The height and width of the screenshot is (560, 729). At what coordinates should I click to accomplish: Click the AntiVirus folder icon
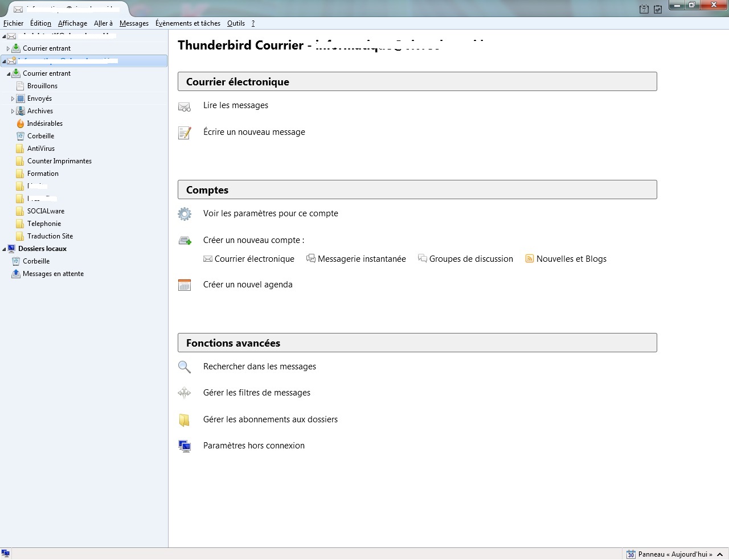pos(21,149)
